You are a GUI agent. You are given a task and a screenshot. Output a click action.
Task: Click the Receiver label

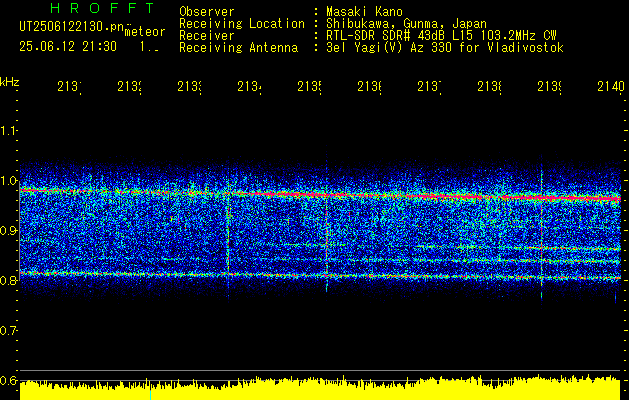pyautogui.click(x=207, y=36)
